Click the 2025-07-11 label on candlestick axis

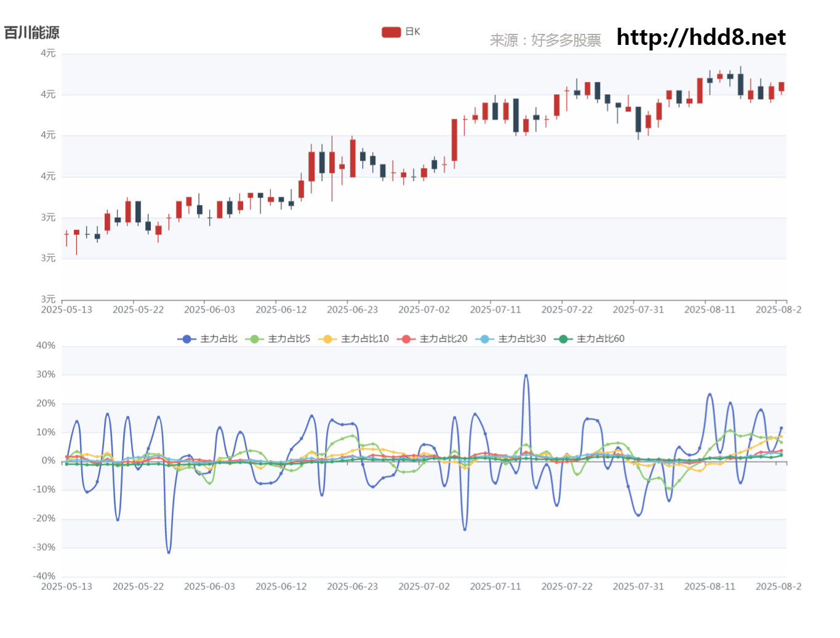495,309
